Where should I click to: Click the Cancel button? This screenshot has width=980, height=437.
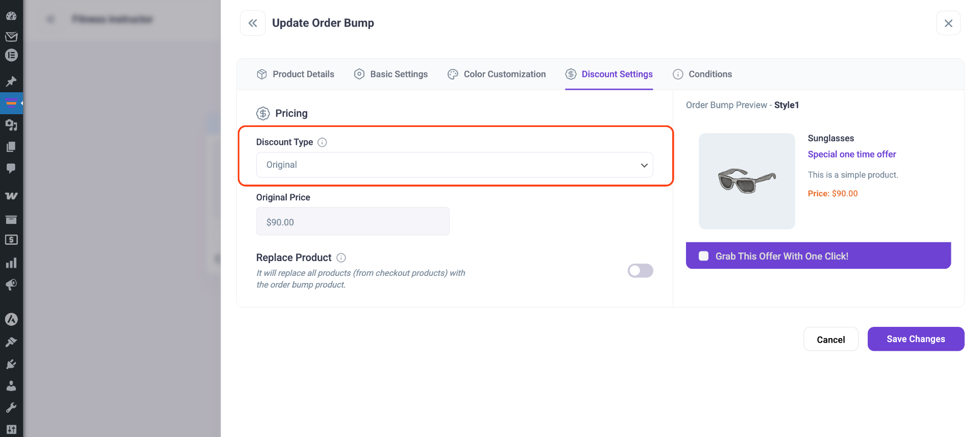pyautogui.click(x=830, y=340)
